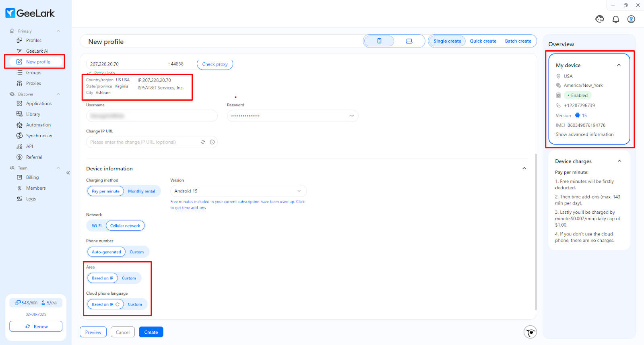
Task: Select Wi-Fi network option
Action: pyautogui.click(x=97, y=226)
